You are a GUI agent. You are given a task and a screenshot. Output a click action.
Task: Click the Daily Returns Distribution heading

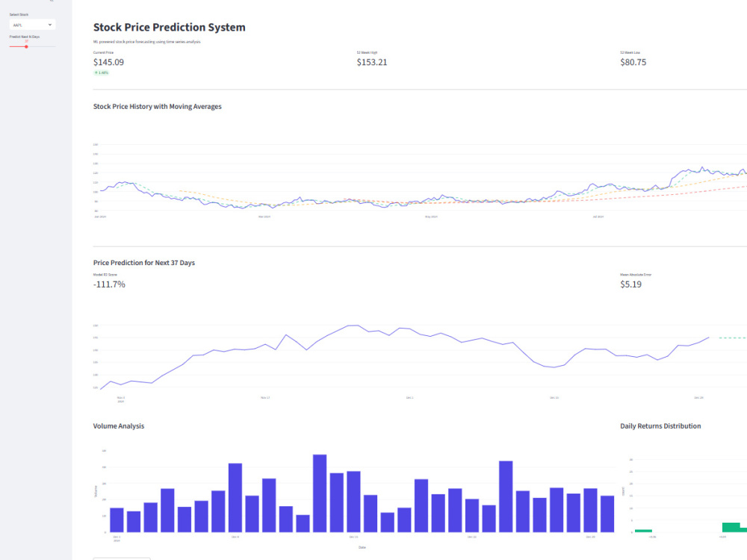tap(660, 426)
